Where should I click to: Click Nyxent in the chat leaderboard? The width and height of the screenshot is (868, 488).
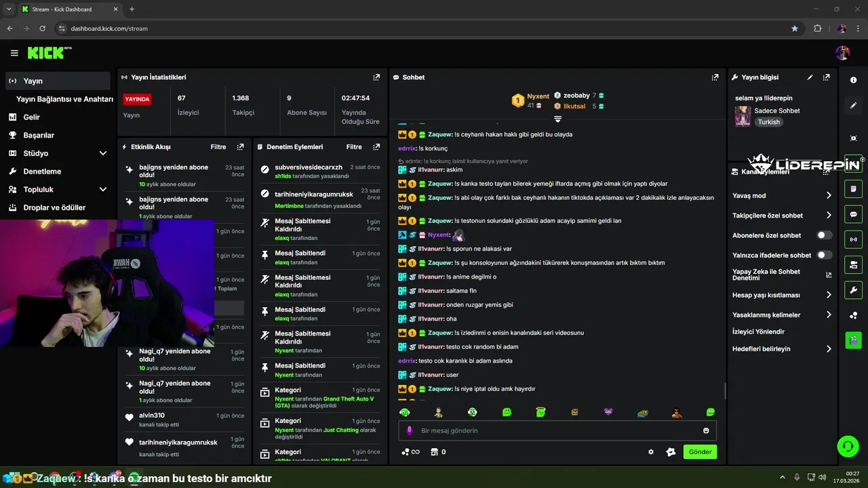click(x=538, y=96)
